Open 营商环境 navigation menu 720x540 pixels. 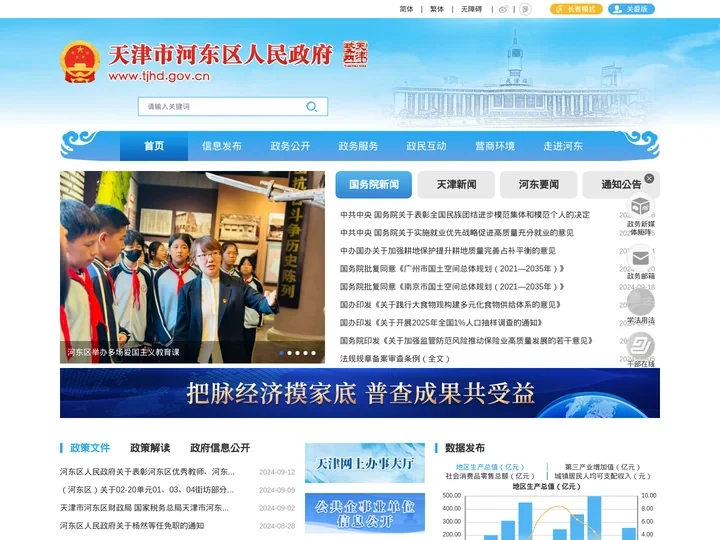495,146
